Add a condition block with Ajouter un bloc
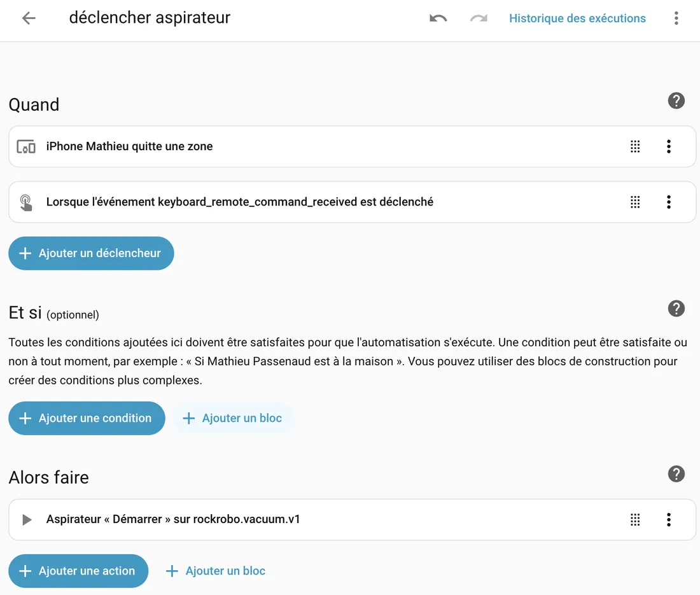 (232, 418)
